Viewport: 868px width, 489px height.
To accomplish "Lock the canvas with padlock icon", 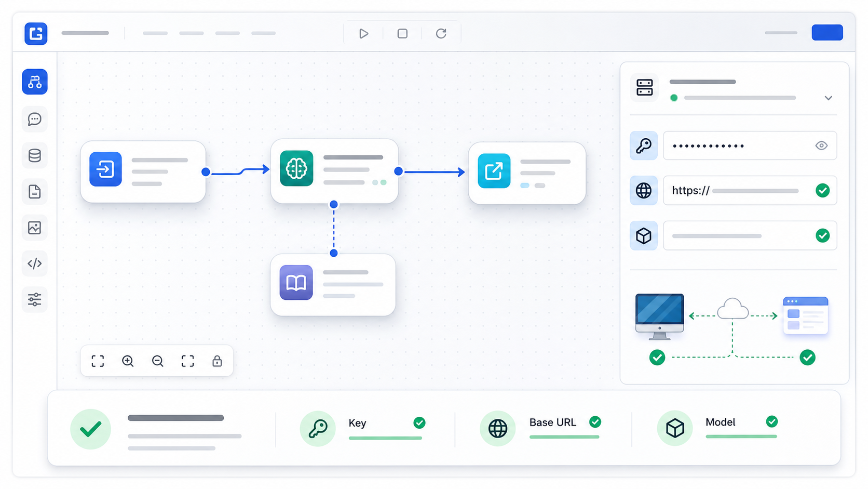I will [x=217, y=361].
